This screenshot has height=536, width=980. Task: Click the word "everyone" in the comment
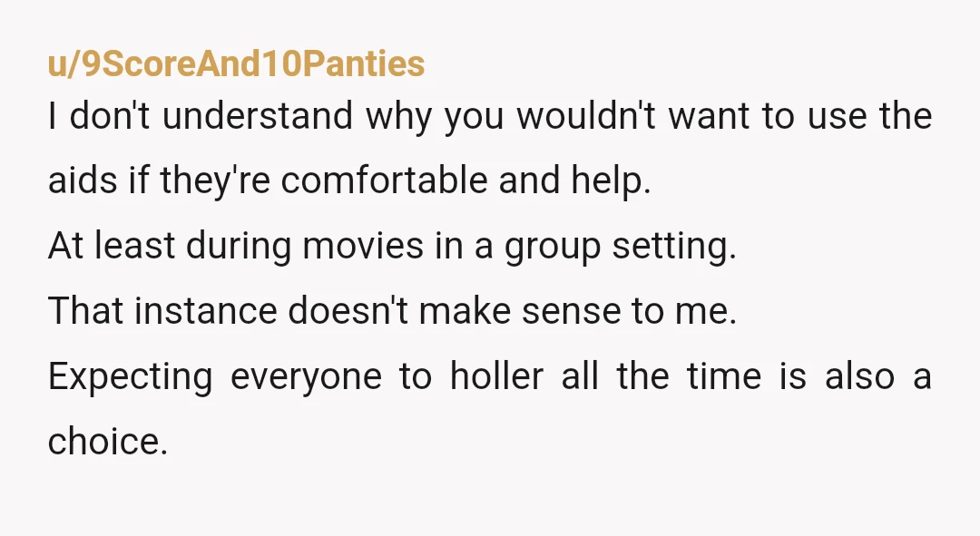click(x=307, y=378)
